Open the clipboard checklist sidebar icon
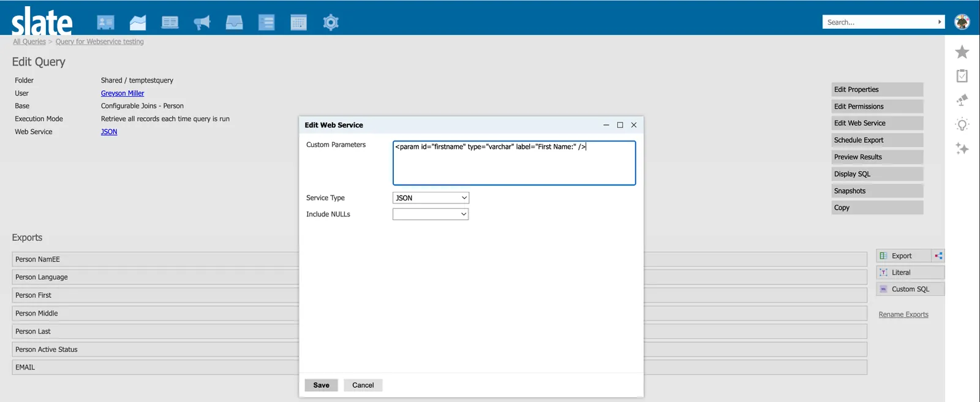The height and width of the screenshot is (402, 980). (962, 76)
